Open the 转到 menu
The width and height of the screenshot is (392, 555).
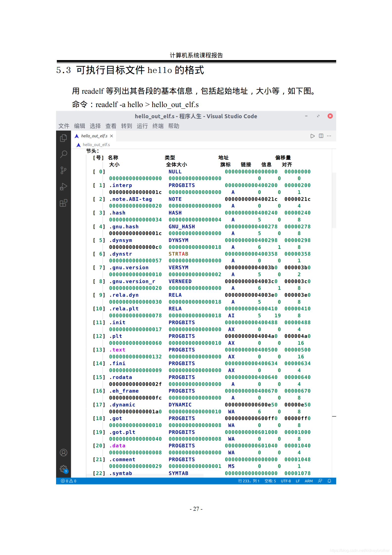click(x=126, y=126)
